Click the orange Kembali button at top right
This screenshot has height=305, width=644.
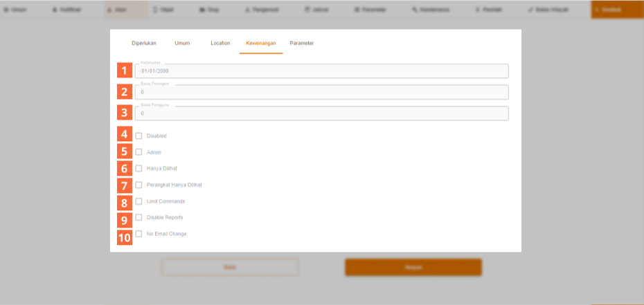tap(616, 10)
